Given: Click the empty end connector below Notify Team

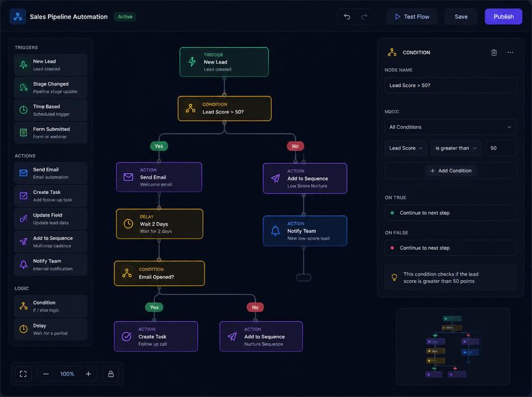Looking at the screenshot, I should pos(304,277).
